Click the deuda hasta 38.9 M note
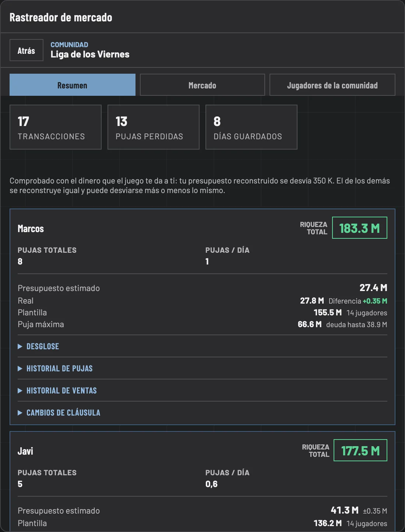This screenshot has height=532, width=405. pos(357,325)
